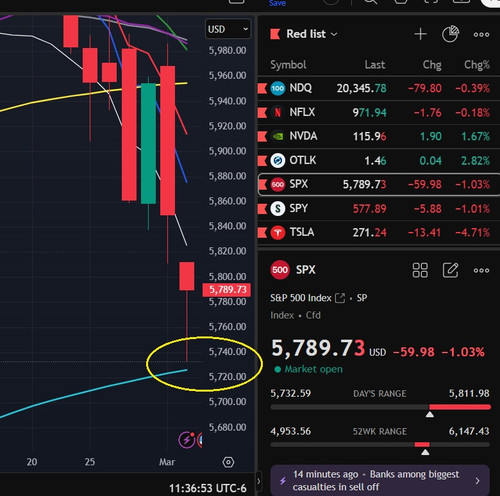Sort the watchlist by Chg column

(432, 65)
